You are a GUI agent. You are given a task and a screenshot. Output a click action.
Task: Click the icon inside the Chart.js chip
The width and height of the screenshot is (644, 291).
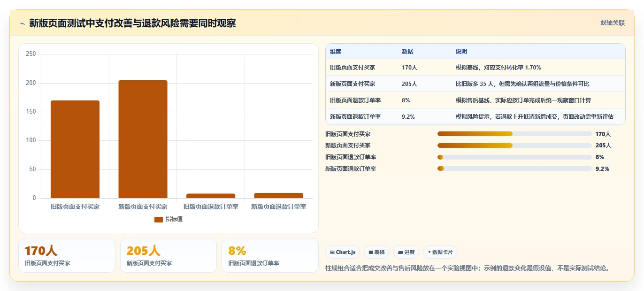pos(332,253)
